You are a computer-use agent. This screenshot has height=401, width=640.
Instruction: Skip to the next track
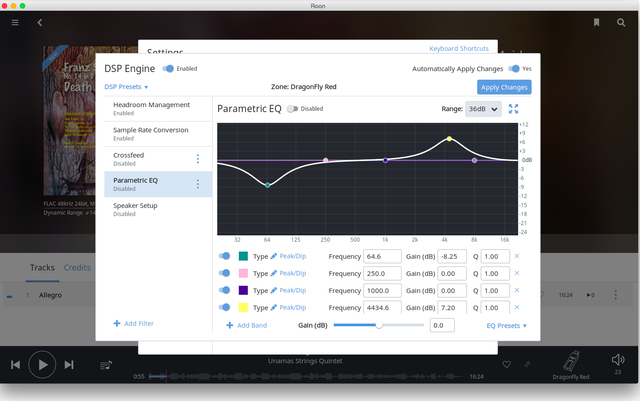tap(69, 365)
